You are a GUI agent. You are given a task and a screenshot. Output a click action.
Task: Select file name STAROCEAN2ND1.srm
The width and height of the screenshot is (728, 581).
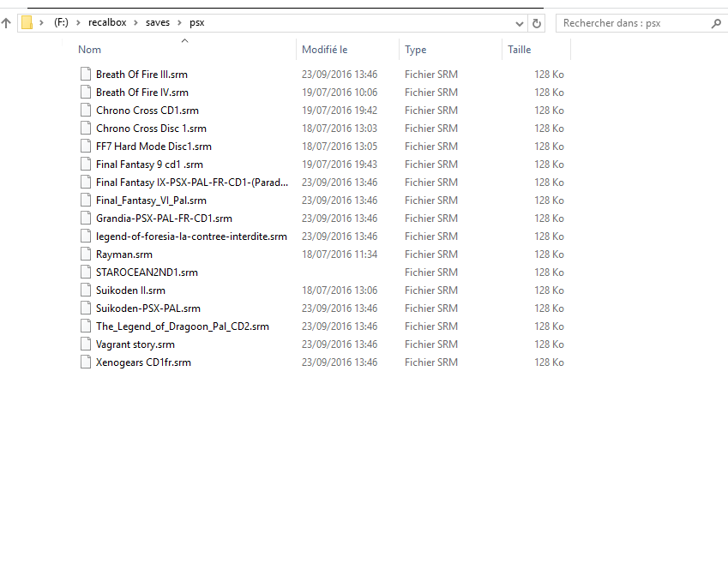click(x=147, y=273)
